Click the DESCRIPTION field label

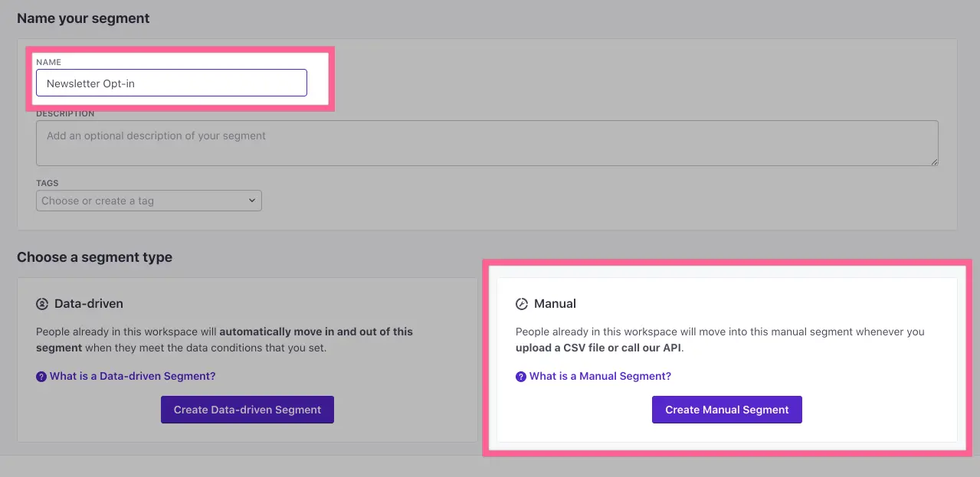pyautogui.click(x=65, y=114)
